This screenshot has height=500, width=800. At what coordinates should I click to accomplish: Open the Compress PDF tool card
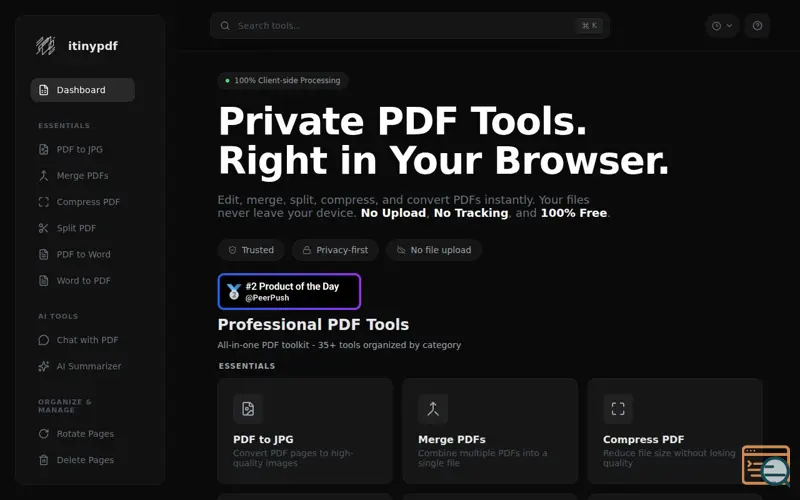coord(675,431)
